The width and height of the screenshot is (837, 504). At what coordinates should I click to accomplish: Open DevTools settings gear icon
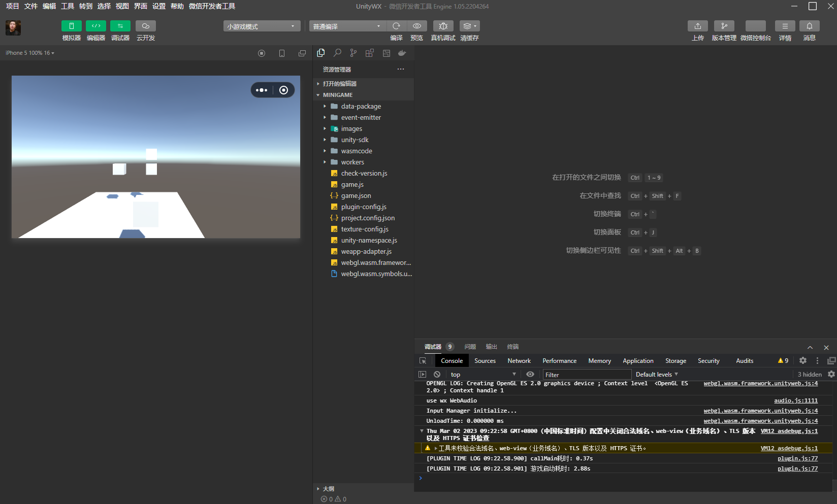(803, 360)
